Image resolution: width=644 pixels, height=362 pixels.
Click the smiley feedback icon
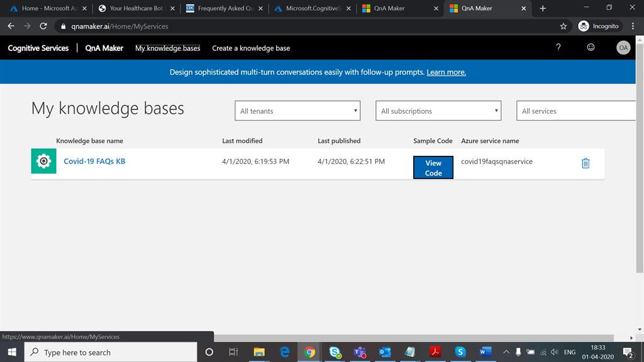point(590,47)
